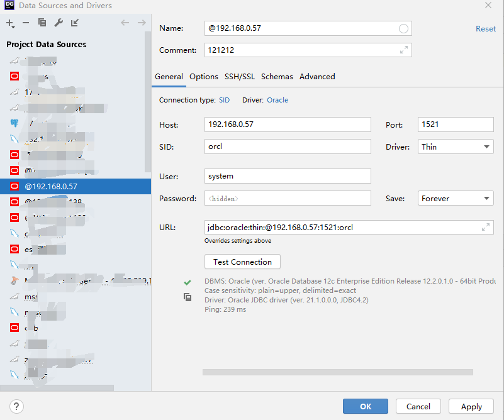The width and height of the screenshot is (504, 420).
Task: Click the Apply button
Action: 471,406
